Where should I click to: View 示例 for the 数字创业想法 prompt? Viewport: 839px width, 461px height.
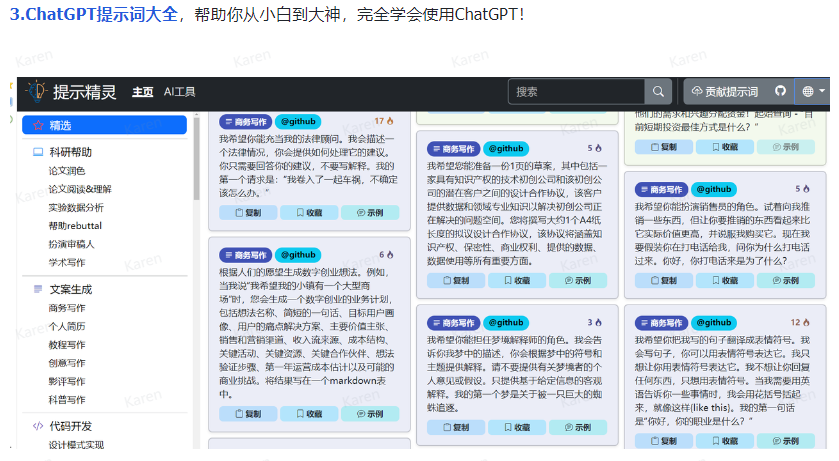click(370, 413)
